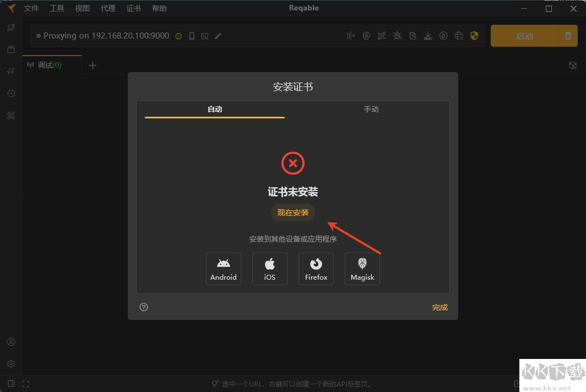Click the droplet icon in the toolbar

coord(444,35)
